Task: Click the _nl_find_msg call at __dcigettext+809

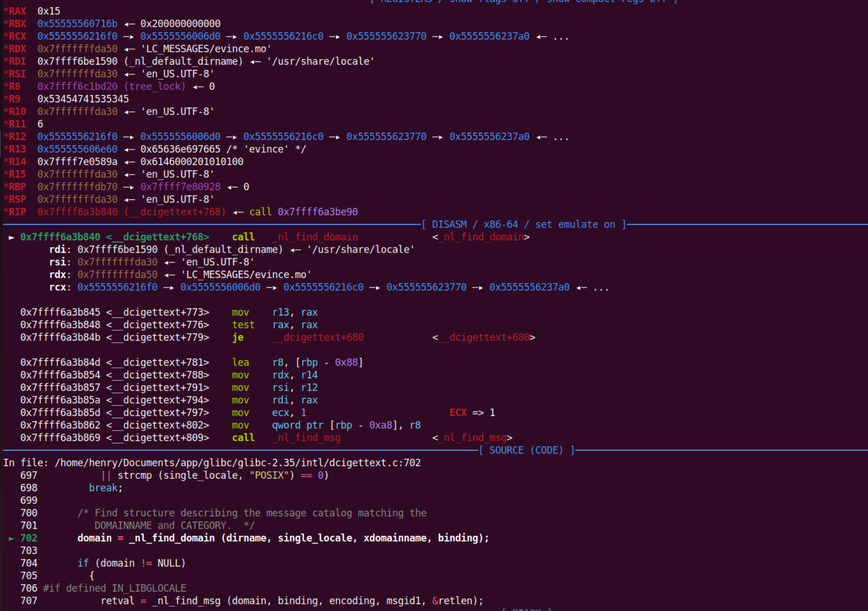Action: click(x=306, y=438)
